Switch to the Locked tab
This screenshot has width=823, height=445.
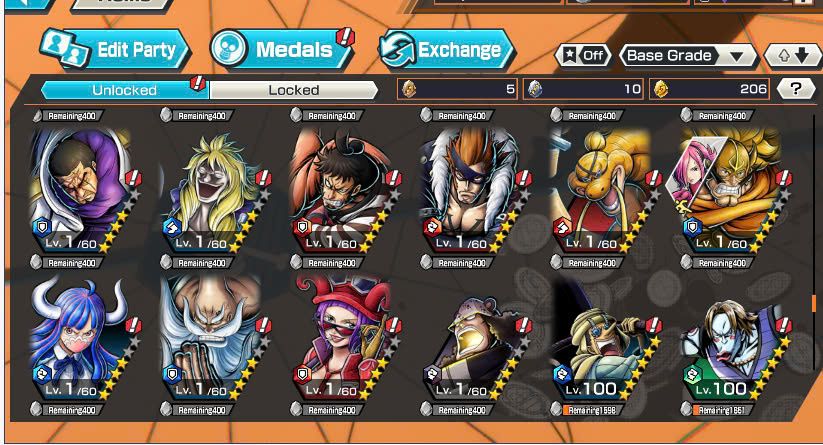[x=294, y=90]
